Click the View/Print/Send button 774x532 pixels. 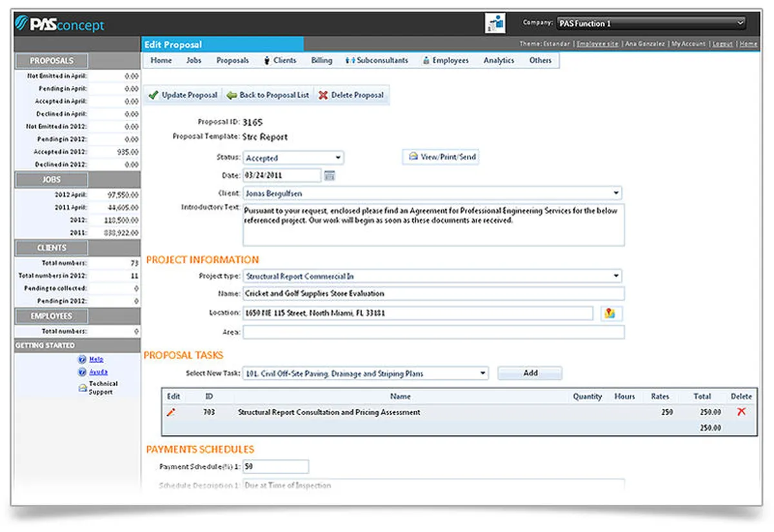click(441, 157)
